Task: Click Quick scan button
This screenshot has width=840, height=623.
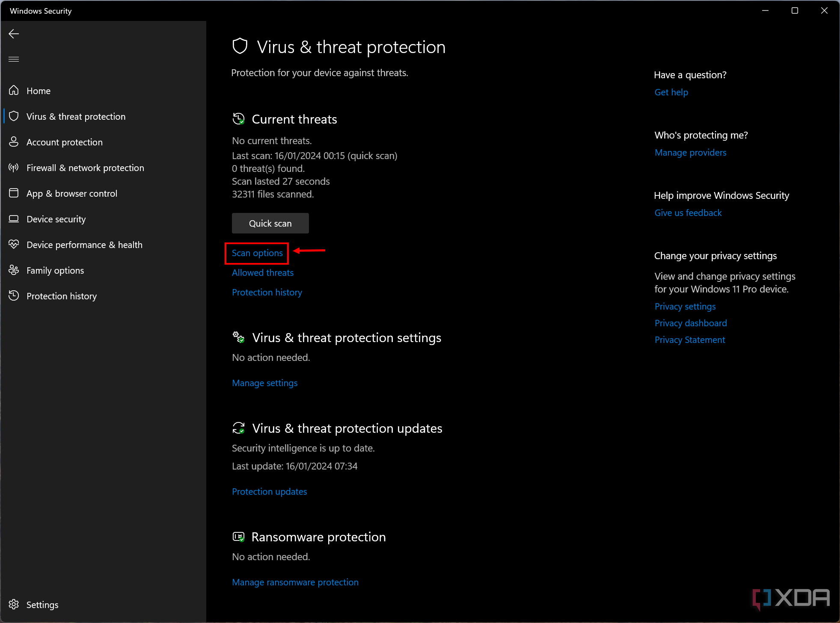Action: point(270,223)
